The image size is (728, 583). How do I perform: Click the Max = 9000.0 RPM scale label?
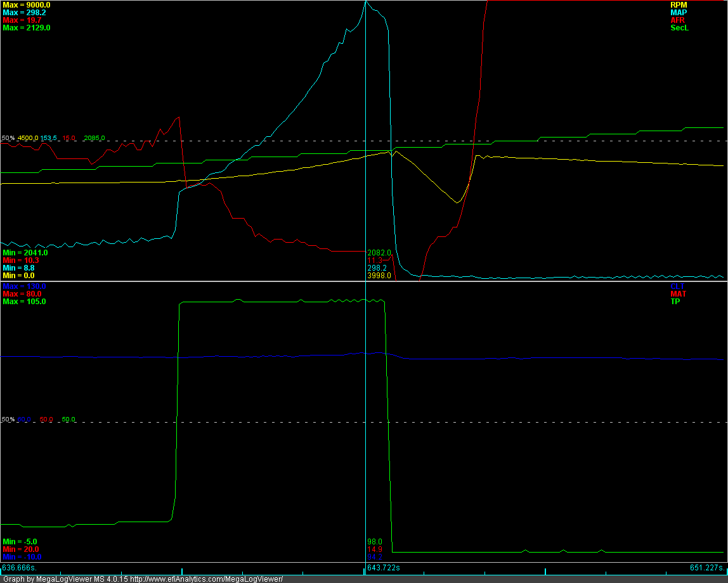tap(26, 4)
